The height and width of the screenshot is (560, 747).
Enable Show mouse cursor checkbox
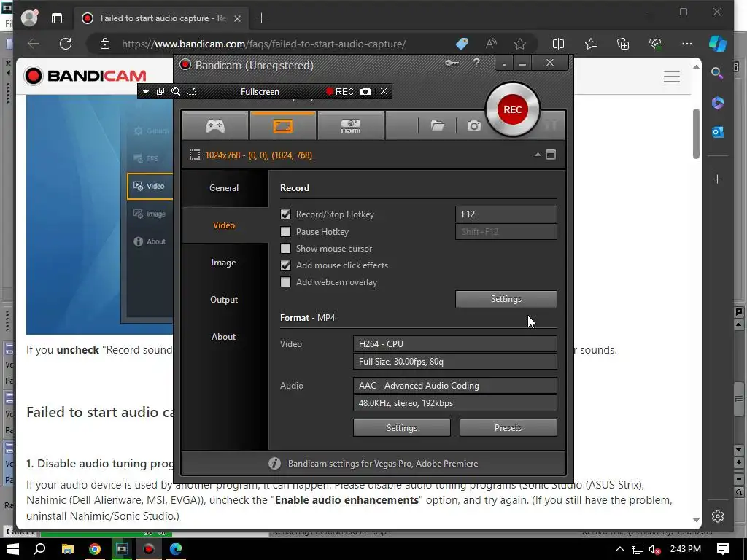point(285,248)
